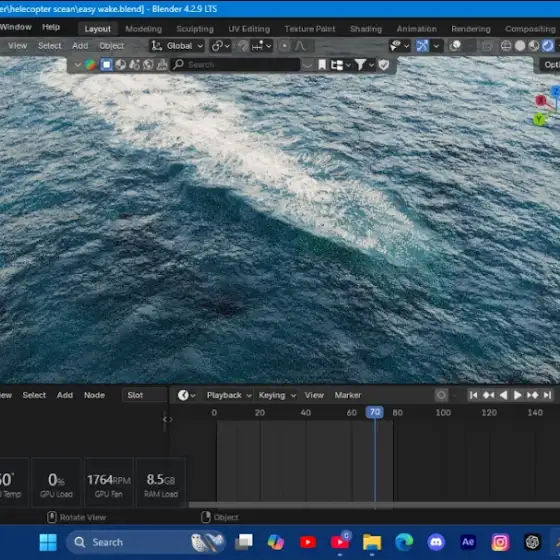560x560 pixels.
Task: Switch to rendered viewport shading
Action: [x=548, y=46]
